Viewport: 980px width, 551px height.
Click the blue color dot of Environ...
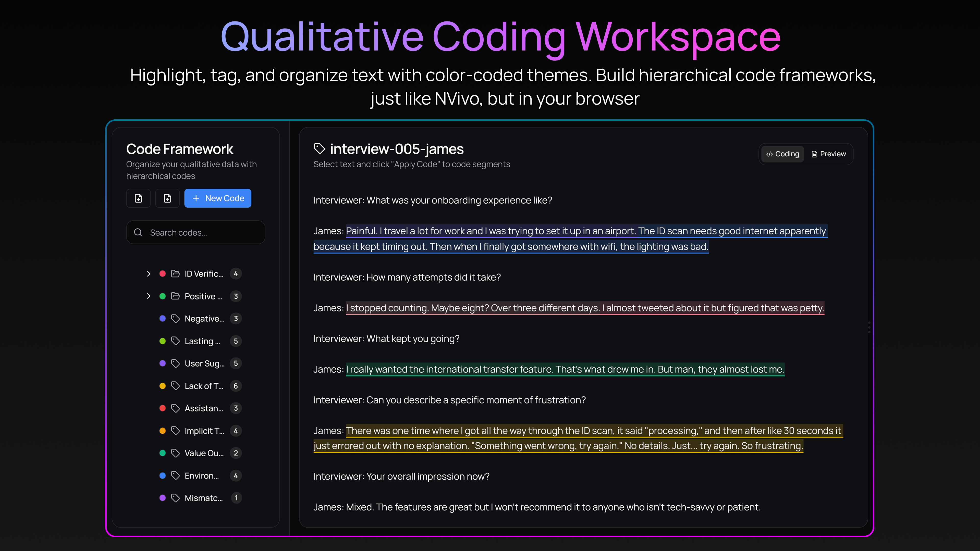(x=163, y=476)
